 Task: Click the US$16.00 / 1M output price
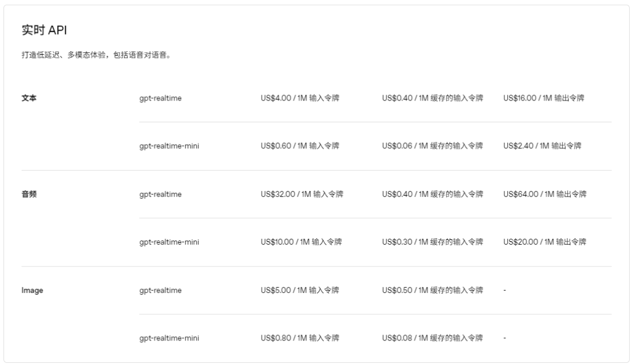(544, 98)
